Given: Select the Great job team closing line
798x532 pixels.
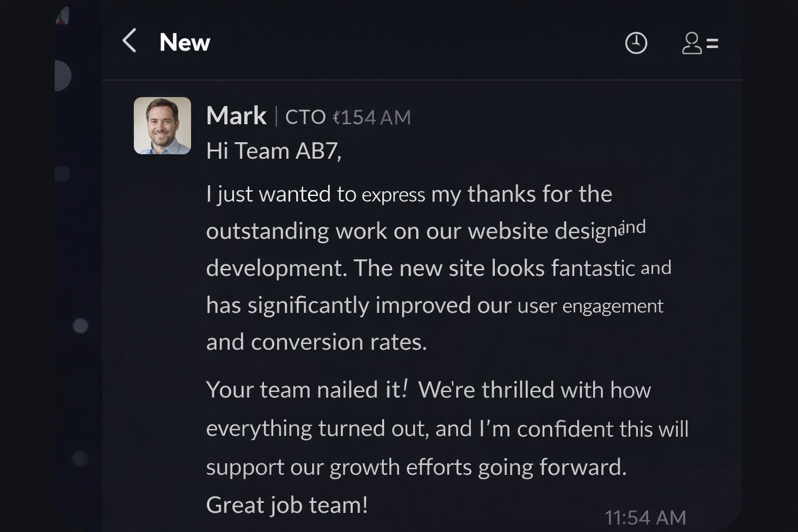Looking at the screenshot, I should pos(287,503).
